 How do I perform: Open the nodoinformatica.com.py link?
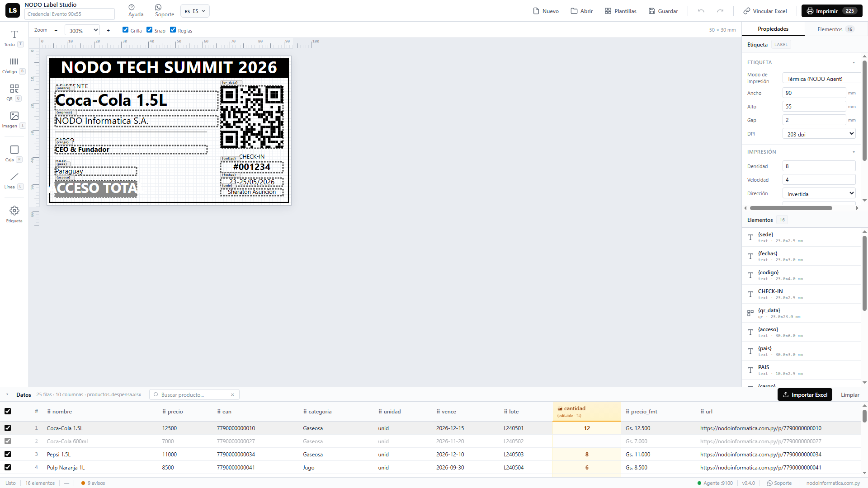(833, 483)
